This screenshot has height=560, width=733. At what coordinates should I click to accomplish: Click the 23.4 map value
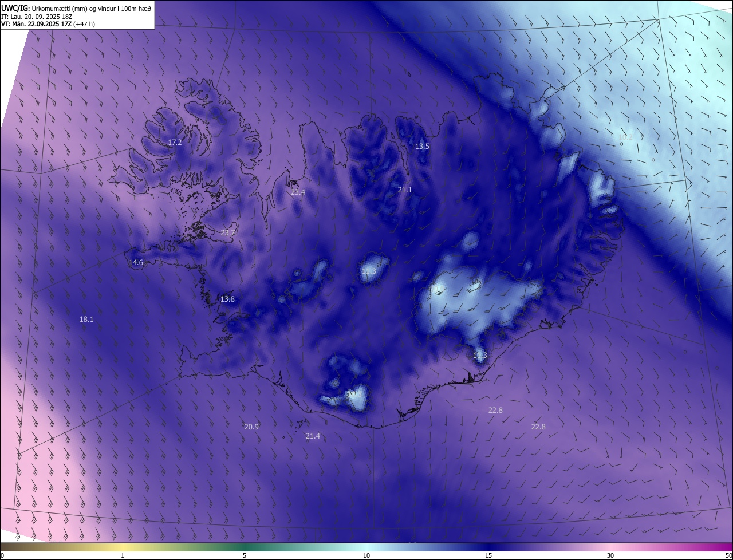click(298, 192)
